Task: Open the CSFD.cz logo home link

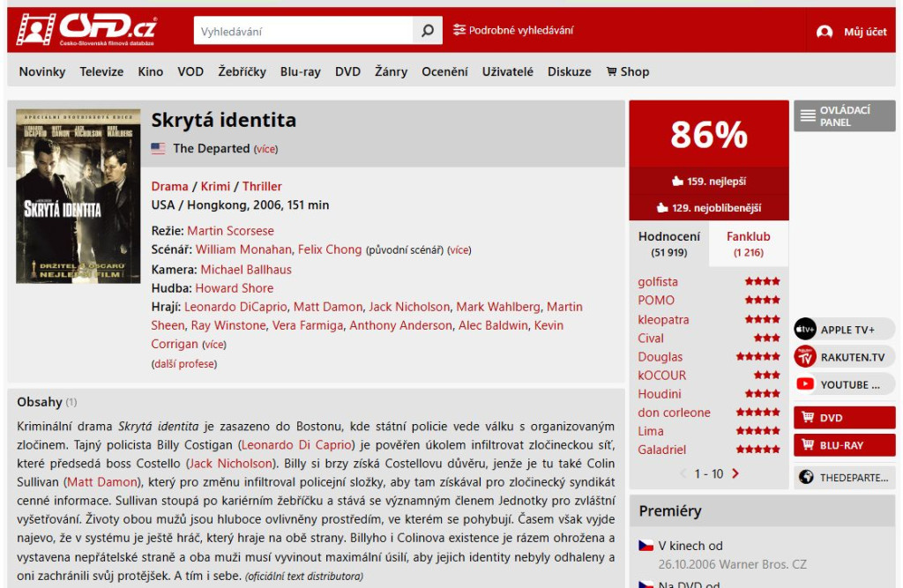Action: tap(86, 29)
